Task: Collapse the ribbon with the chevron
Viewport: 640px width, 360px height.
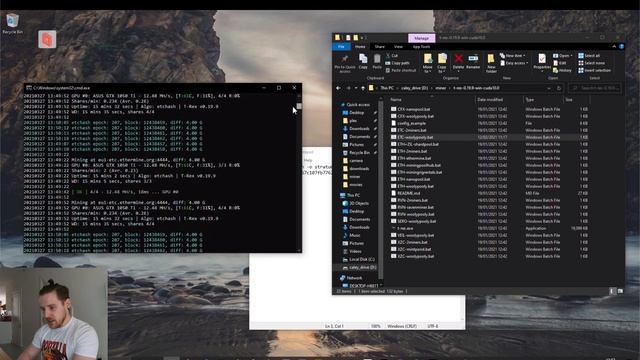Action: pyautogui.click(x=614, y=47)
